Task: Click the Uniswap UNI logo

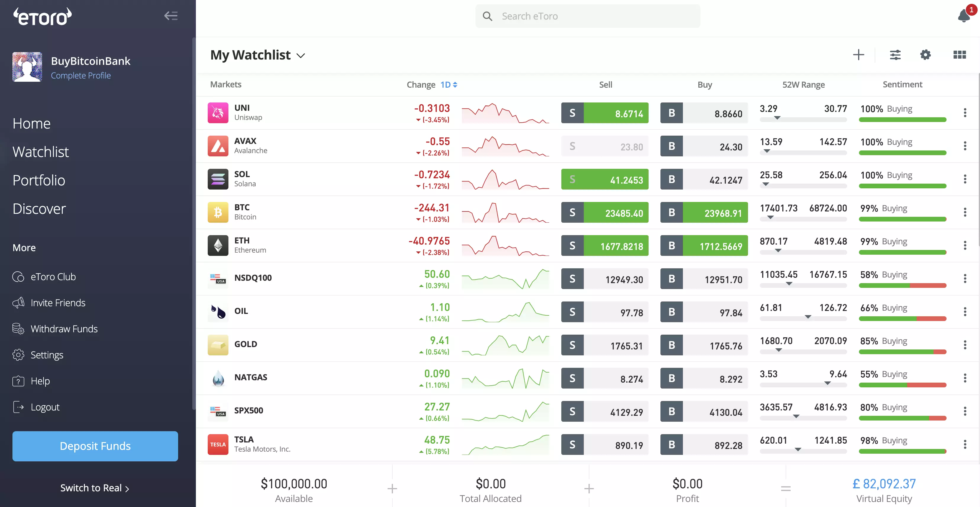Action: pos(218,113)
